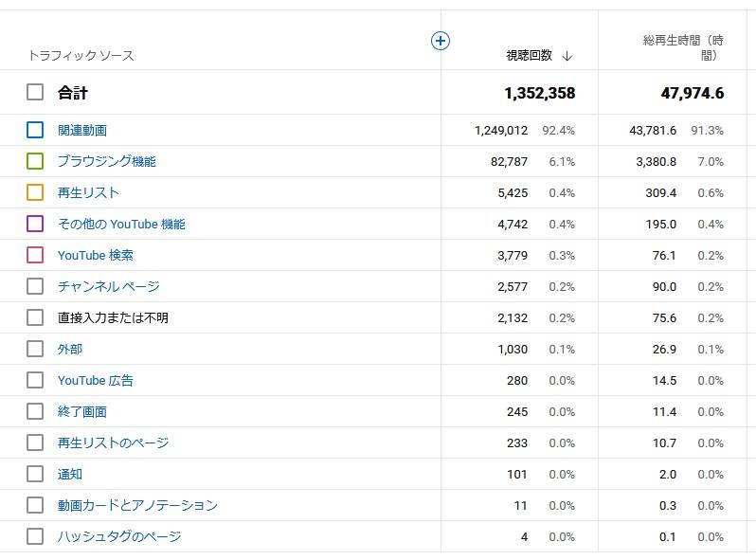Toggle the orange 再生リスト checkbox
Screen dimensions: 756x560
(35, 192)
